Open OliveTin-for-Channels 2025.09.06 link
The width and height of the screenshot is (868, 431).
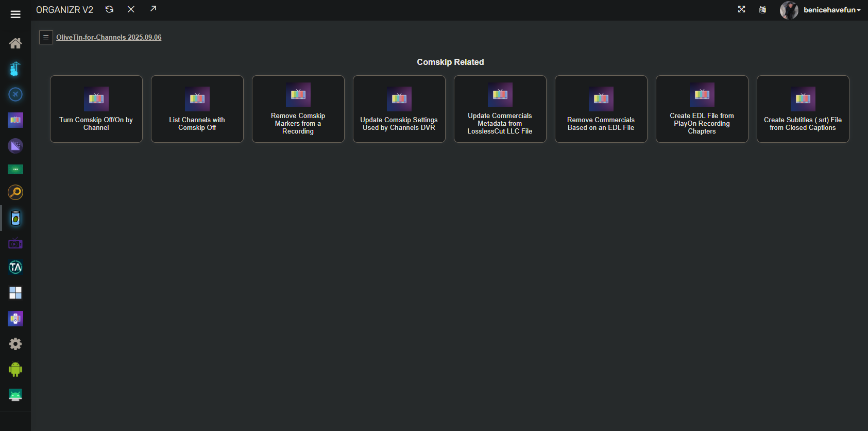(x=109, y=37)
